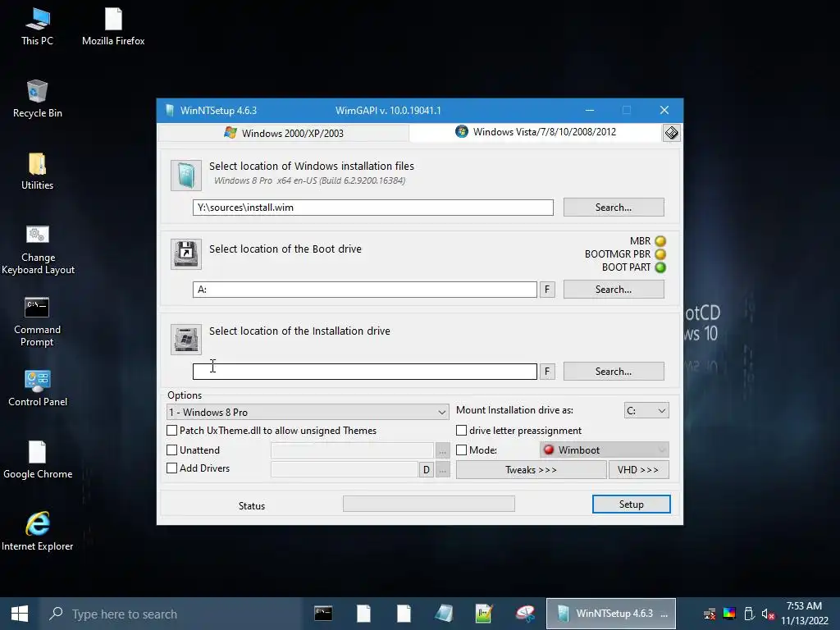Click the WinNTSetup 4.6.3 taskbar button
840x630 pixels.
click(610, 614)
